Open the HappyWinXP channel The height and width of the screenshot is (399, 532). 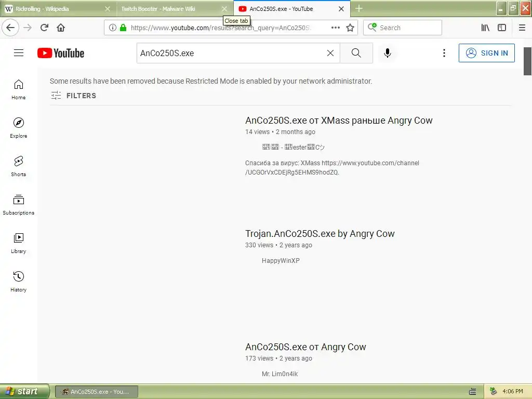tap(281, 261)
